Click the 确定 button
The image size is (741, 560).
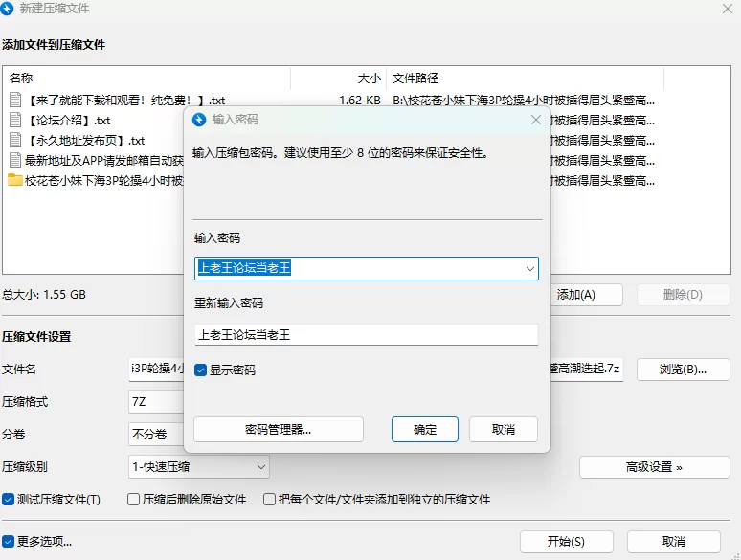[425, 429]
